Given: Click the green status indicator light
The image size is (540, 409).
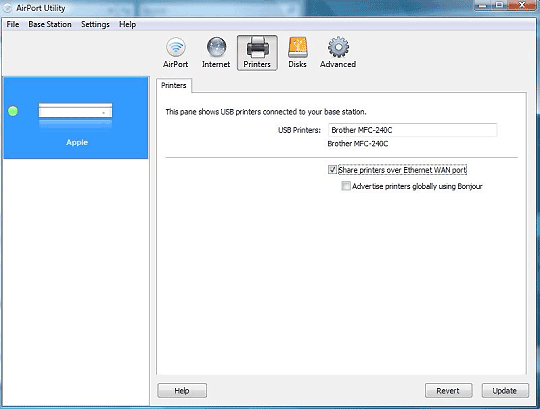Looking at the screenshot, I should [13, 111].
